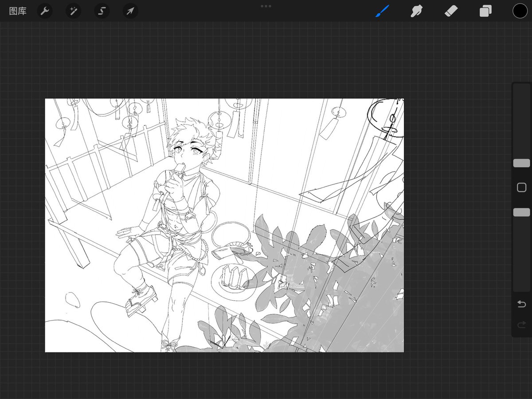Tap the square modify button on sidebar

click(521, 188)
